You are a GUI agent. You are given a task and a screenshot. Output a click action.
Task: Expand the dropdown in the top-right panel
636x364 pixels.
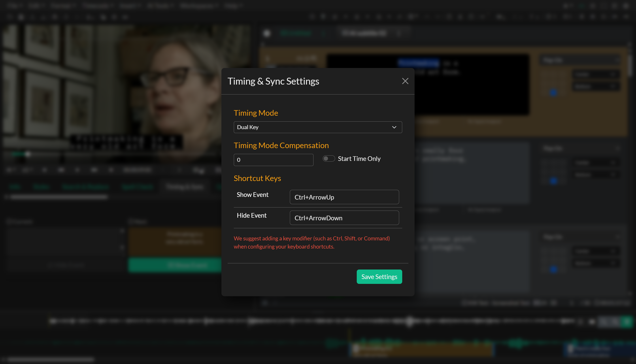[580, 60]
